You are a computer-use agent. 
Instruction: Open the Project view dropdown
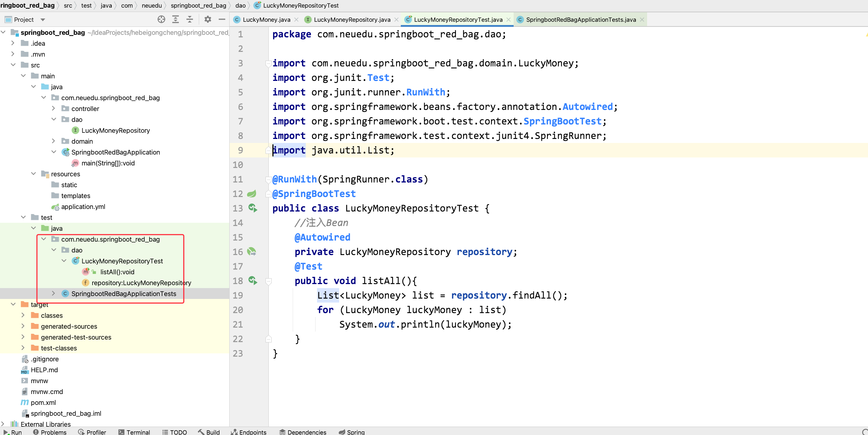pos(43,20)
